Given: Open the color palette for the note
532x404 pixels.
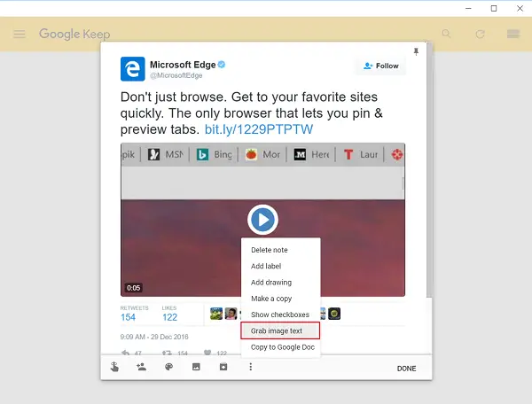Looking at the screenshot, I should 168,367.
